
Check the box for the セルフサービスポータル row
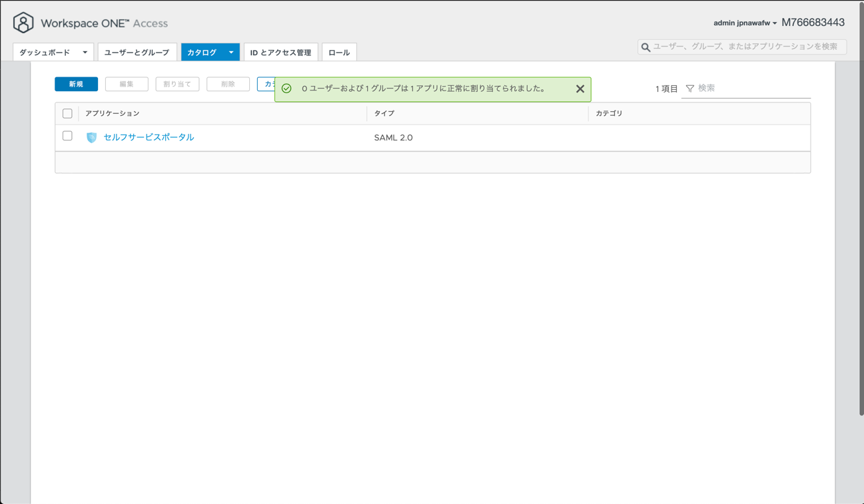(67, 136)
